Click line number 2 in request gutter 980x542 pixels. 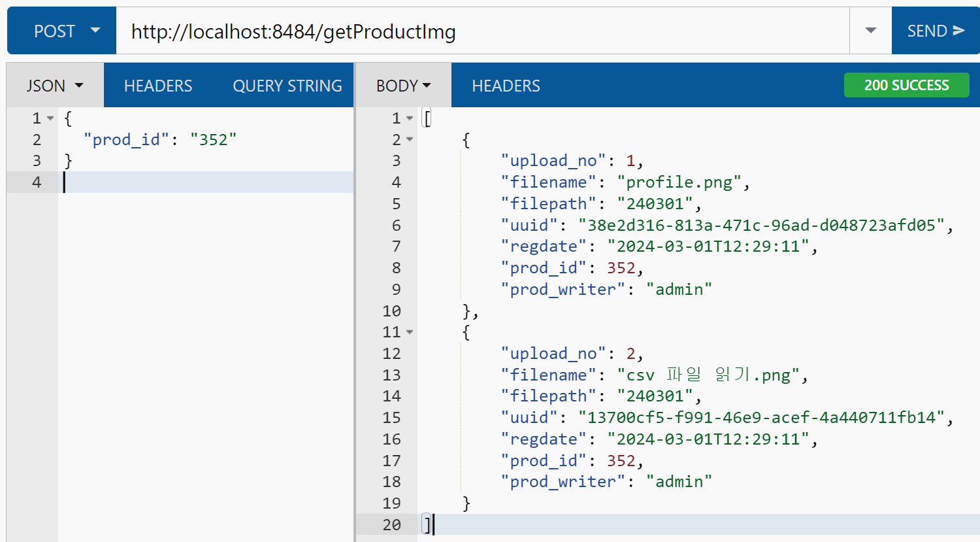click(37, 140)
